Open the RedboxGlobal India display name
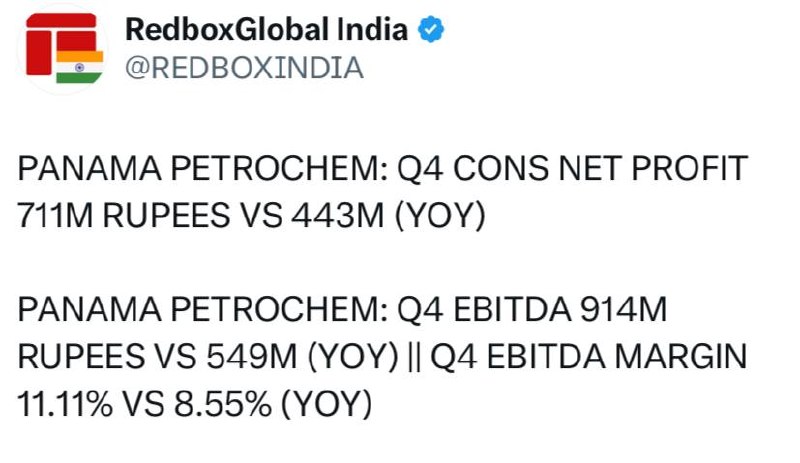The image size is (800, 463). pos(266,29)
